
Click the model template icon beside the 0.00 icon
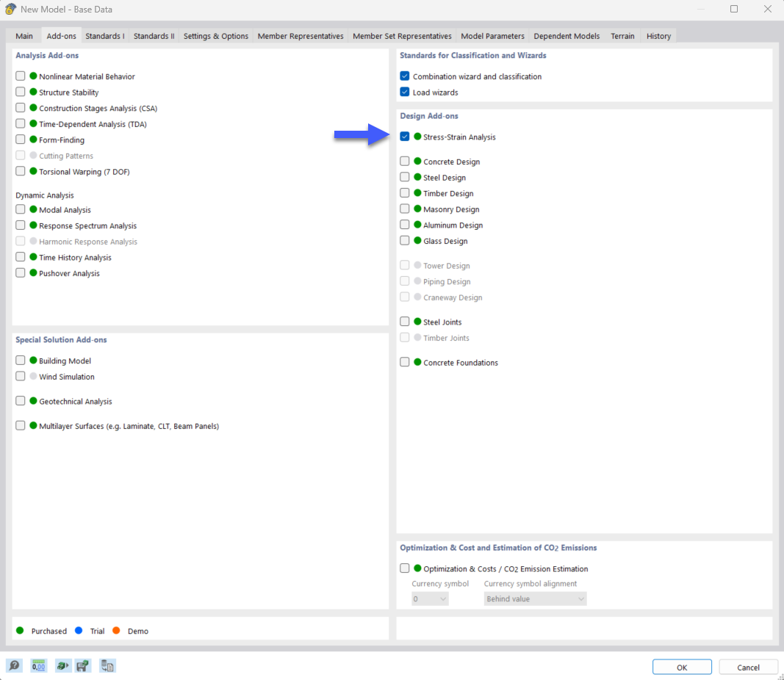click(x=61, y=665)
